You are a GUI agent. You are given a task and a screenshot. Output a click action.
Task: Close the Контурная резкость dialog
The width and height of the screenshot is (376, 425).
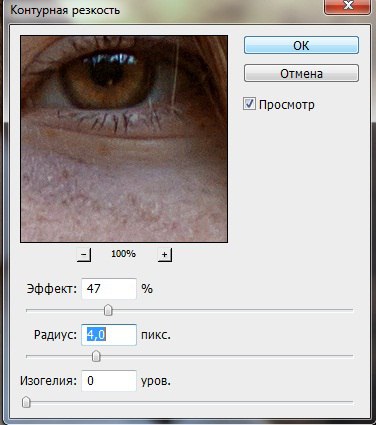[x=347, y=6]
